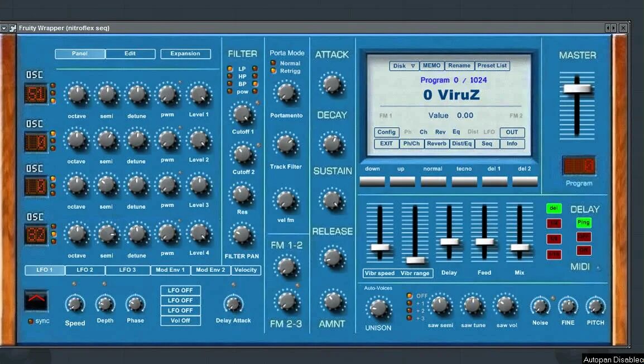Screen dimensions: 644x364
Task: Click the Rename button
Action: coord(459,66)
